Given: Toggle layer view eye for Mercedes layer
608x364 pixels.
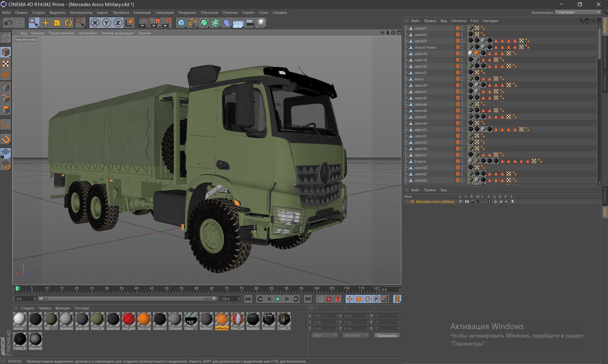Looking at the screenshot, I should coord(466,202).
